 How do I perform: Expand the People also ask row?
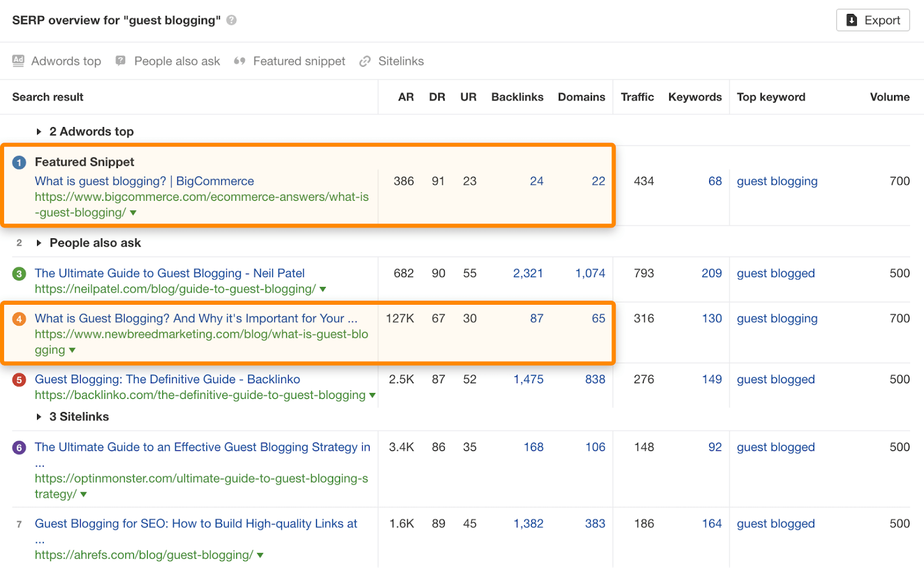pyautogui.click(x=39, y=243)
